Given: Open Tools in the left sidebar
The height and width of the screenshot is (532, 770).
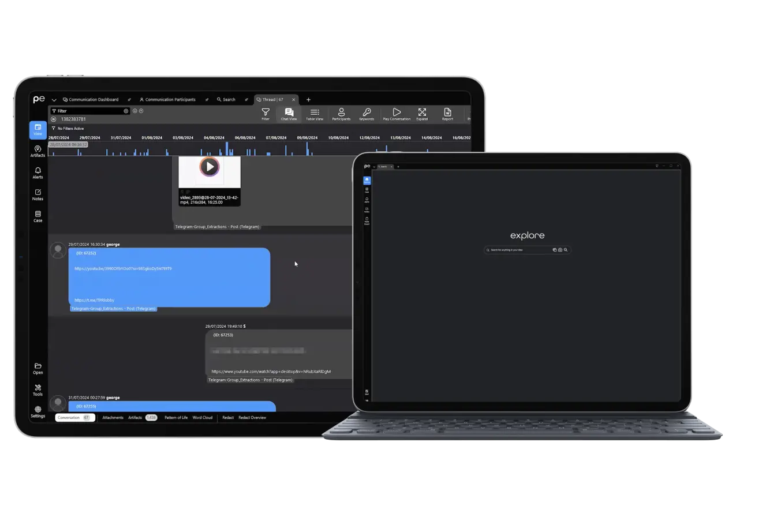Looking at the screenshot, I should pos(38,390).
